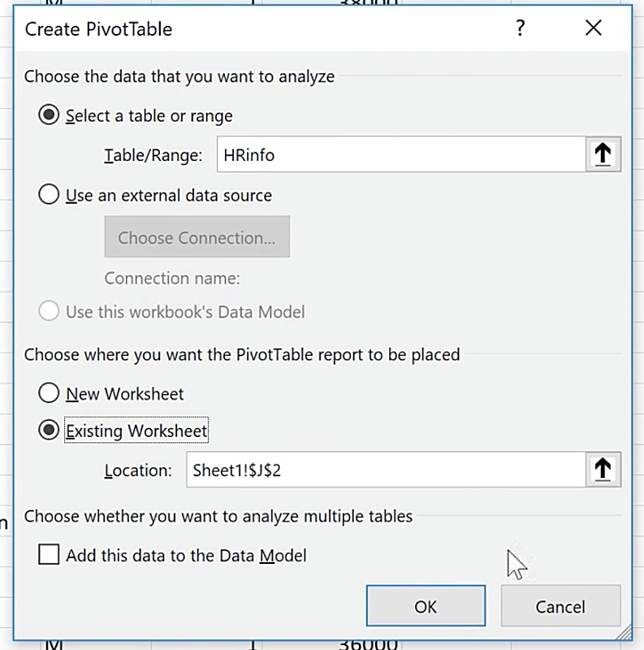Choose the 'Select a table or range' option
The image size is (644, 650).
click(50, 115)
